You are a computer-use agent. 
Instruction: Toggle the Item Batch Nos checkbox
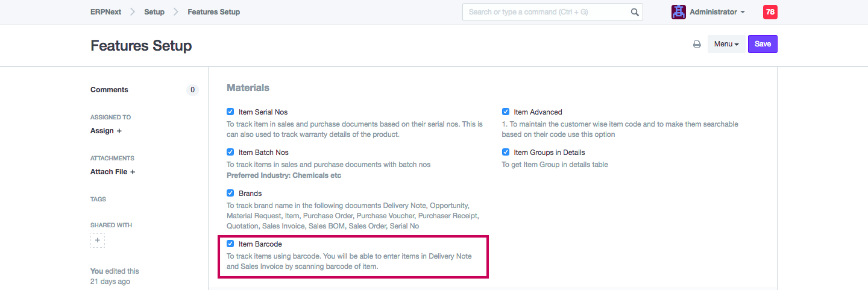[230, 153]
